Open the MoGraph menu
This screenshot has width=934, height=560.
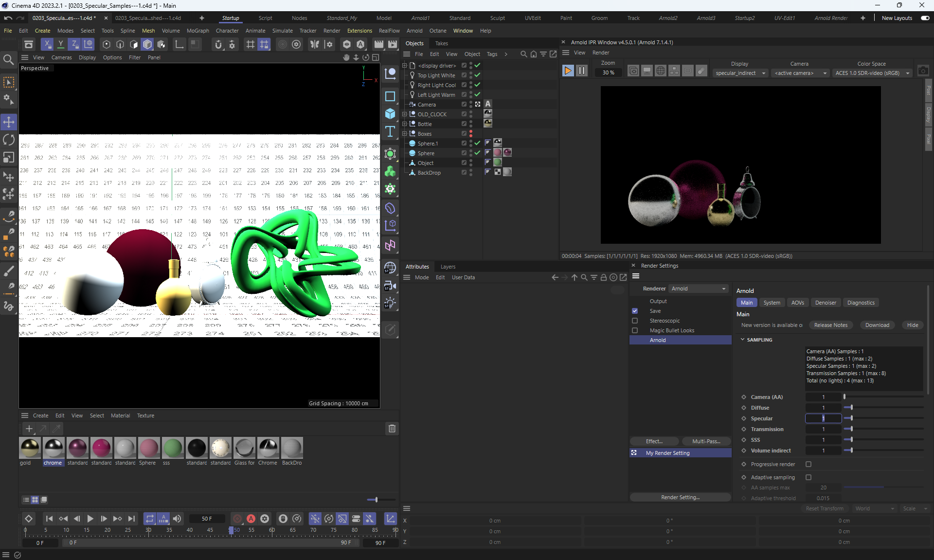[198, 31]
